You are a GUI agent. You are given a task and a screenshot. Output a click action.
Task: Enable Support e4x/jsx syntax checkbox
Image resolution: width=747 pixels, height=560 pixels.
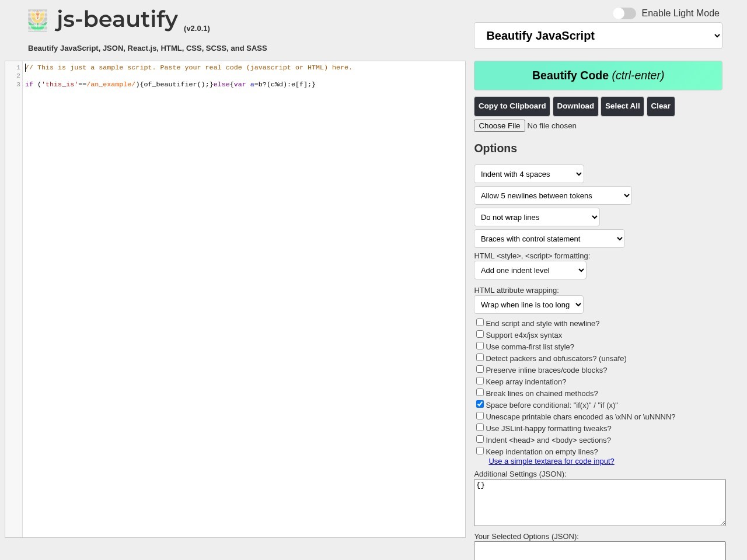[480, 334]
